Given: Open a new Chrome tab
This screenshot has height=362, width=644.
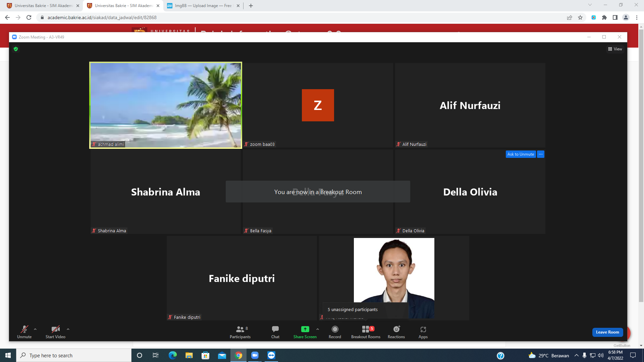Looking at the screenshot, I should point(251,6).
